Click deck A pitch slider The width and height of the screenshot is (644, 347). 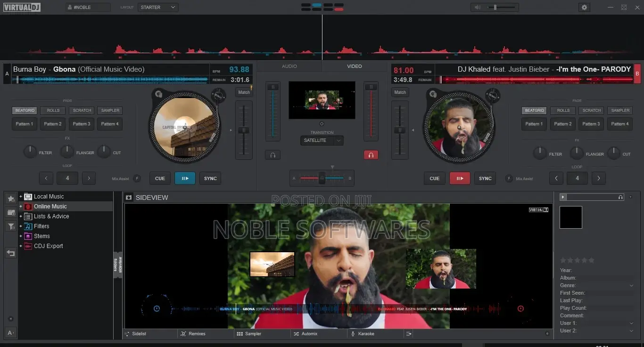click(x=244, y=130)
